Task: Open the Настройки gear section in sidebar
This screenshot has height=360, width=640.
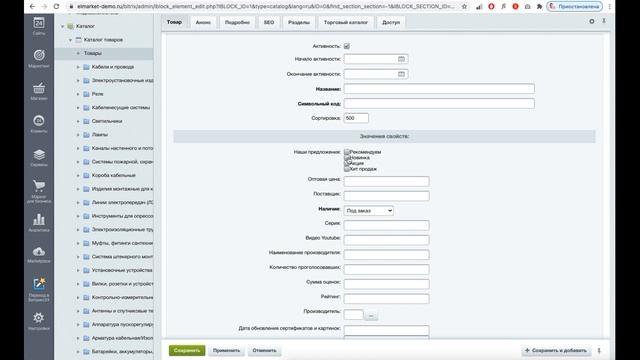Action: [x=39, y=321]
